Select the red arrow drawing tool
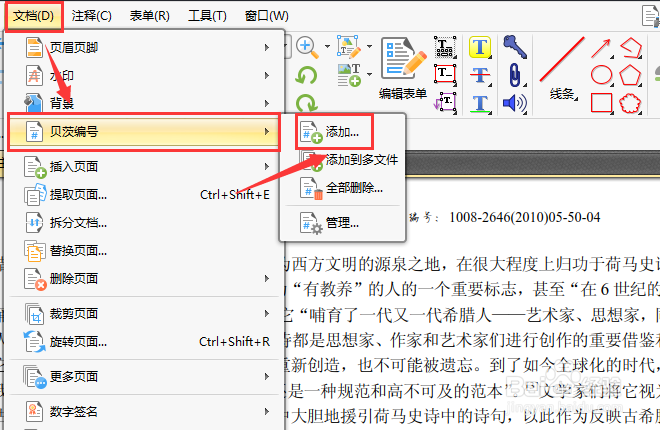 point(601,48)
